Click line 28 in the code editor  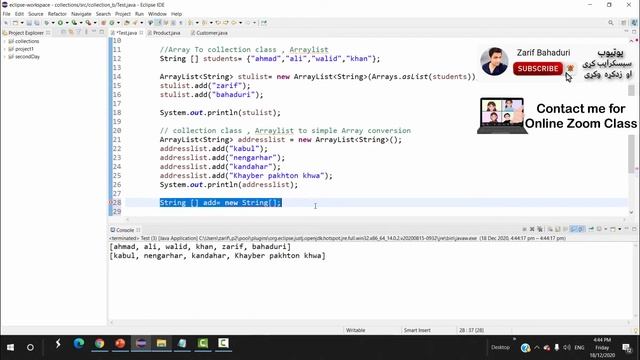pos(376,202)
